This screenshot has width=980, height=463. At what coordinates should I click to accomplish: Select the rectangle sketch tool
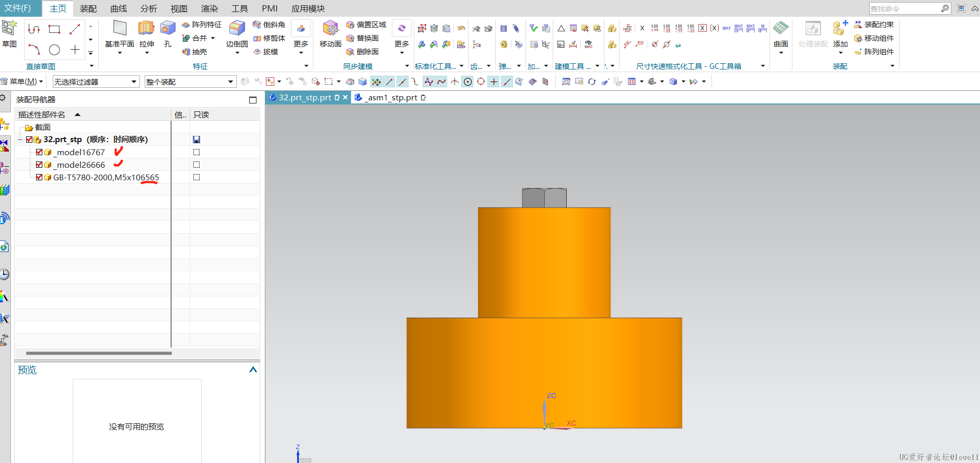(54, 29)
